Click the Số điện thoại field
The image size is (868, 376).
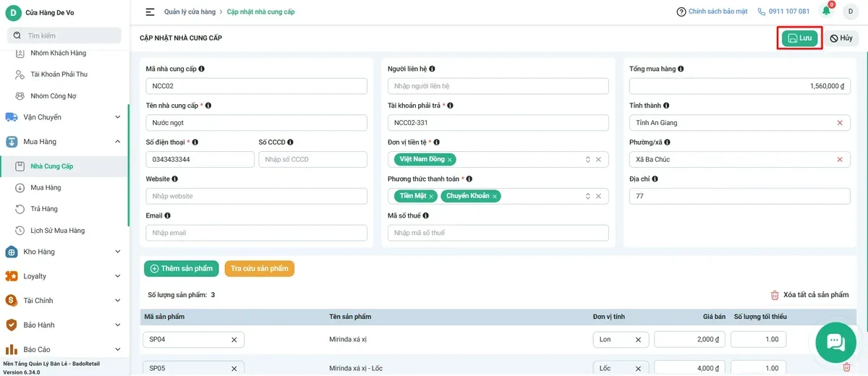click(x=200, y=159)
